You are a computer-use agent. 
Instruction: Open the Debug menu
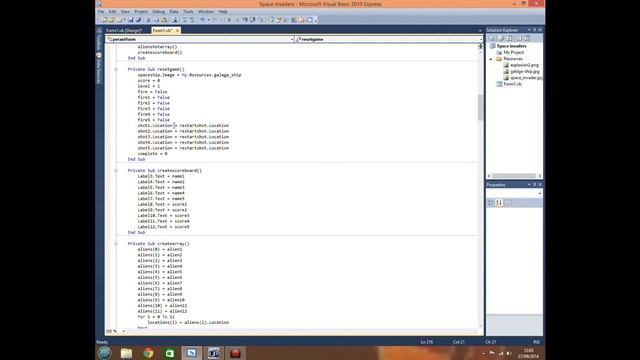click(158, 11)
